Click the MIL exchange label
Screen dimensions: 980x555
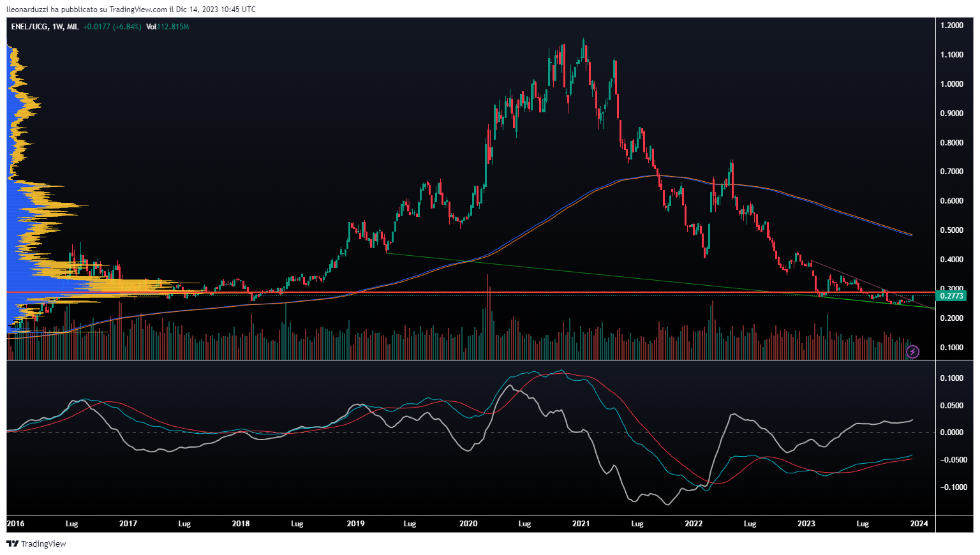click(x=73, y=27)
